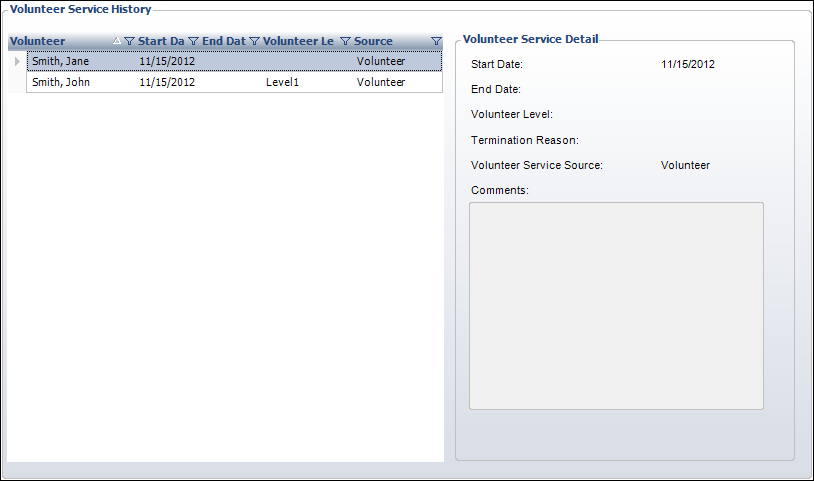Click the Volunteer Service Source value in detail

[x=685, y=165]
